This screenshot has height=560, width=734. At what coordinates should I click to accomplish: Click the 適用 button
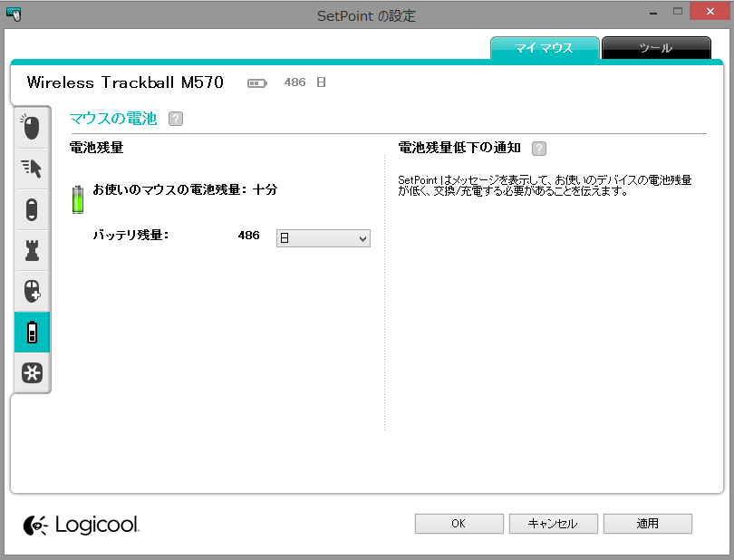pos(647,524)
